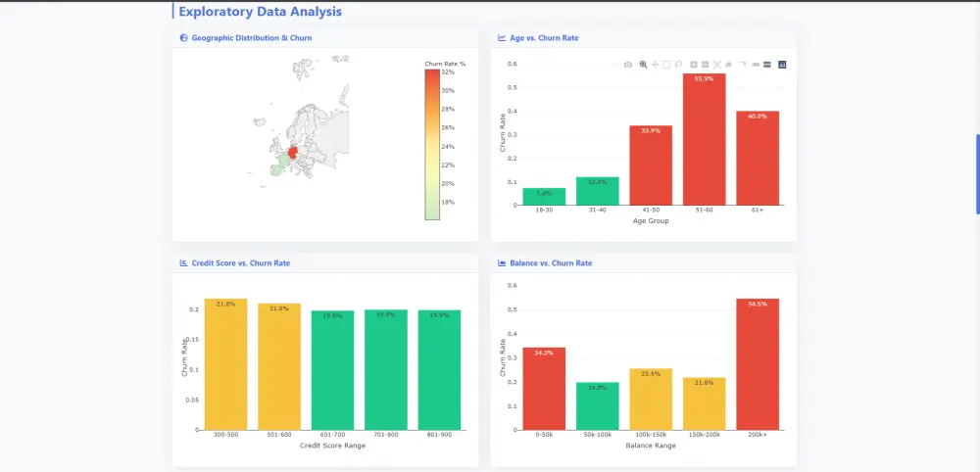
Task: Open the Plotly logo link in the modebar
Action: 782,65
